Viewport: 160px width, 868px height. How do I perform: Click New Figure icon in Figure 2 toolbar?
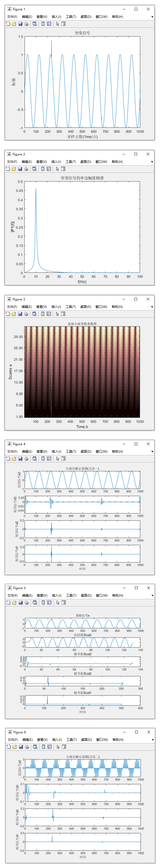[x=8, y=169]
